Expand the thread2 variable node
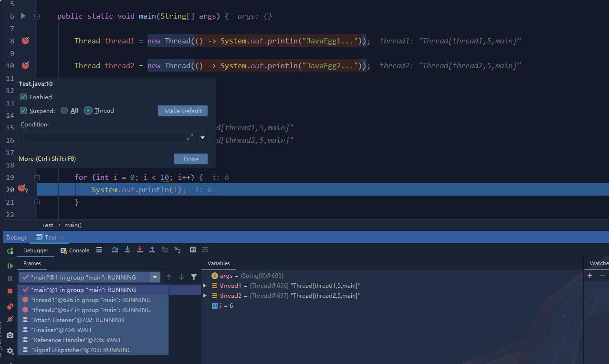This screenshot has width=609, height=364. pyautogui.click(x=205, y=296)
